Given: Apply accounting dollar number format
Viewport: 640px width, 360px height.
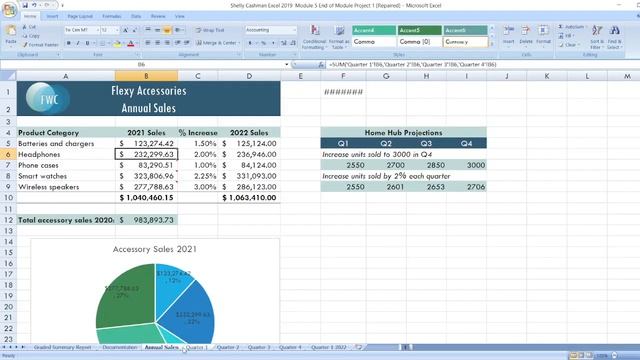Looking at the screenshot, I should coord(251,43).
